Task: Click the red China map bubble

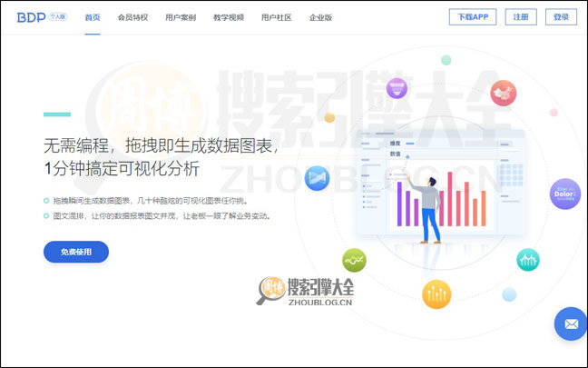Action: click(504, 93)
